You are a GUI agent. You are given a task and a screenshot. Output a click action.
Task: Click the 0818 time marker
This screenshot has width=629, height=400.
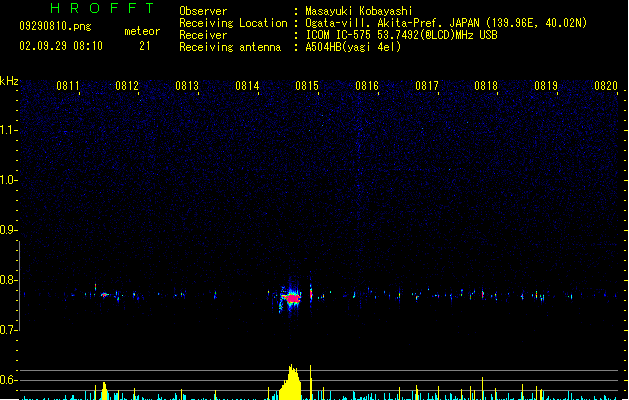tap(486, 86)
